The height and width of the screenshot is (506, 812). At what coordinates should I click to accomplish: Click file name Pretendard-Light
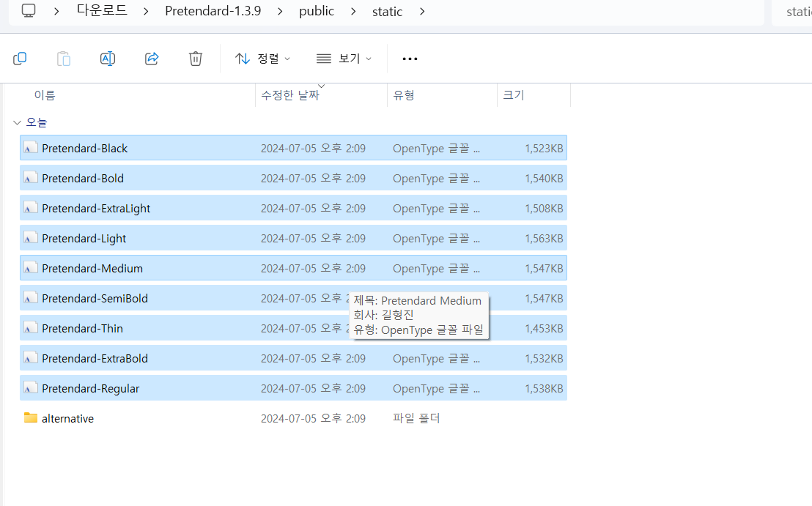(x=84, y=239)
